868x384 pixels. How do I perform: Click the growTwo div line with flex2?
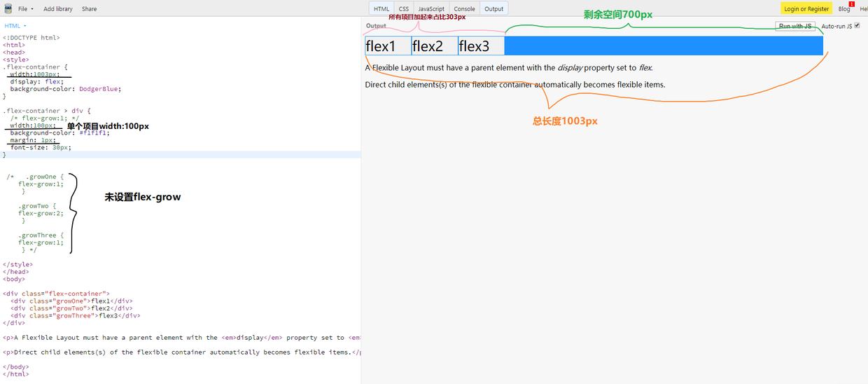coord(71,308)
